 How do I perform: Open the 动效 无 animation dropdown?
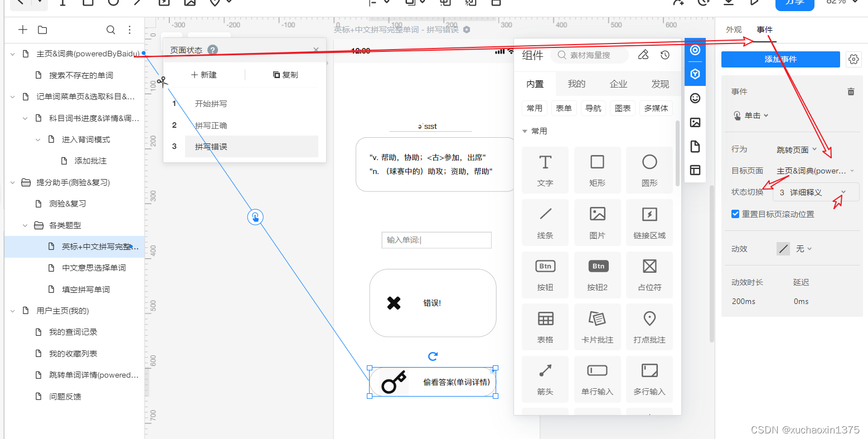coord(804,249)
